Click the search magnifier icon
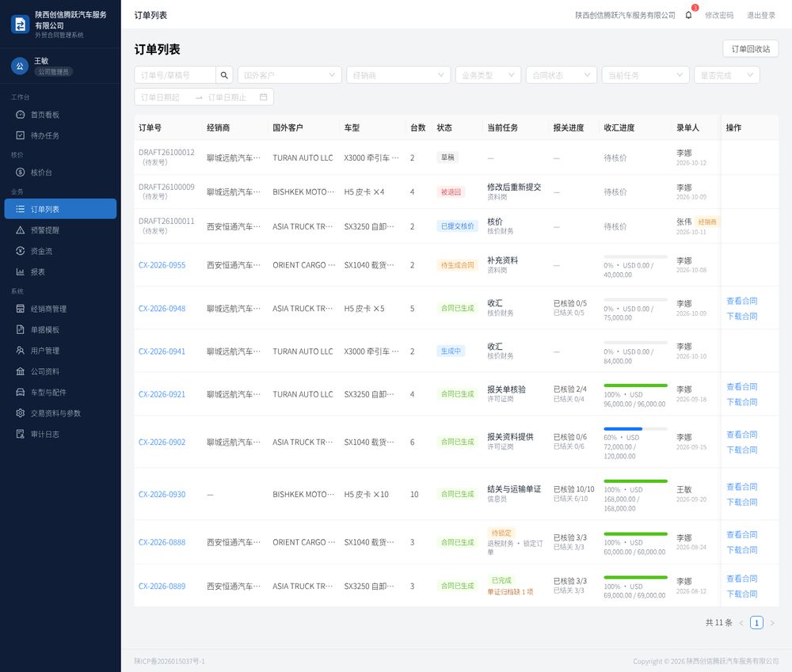Screen dimensions: 792x672 224,75
